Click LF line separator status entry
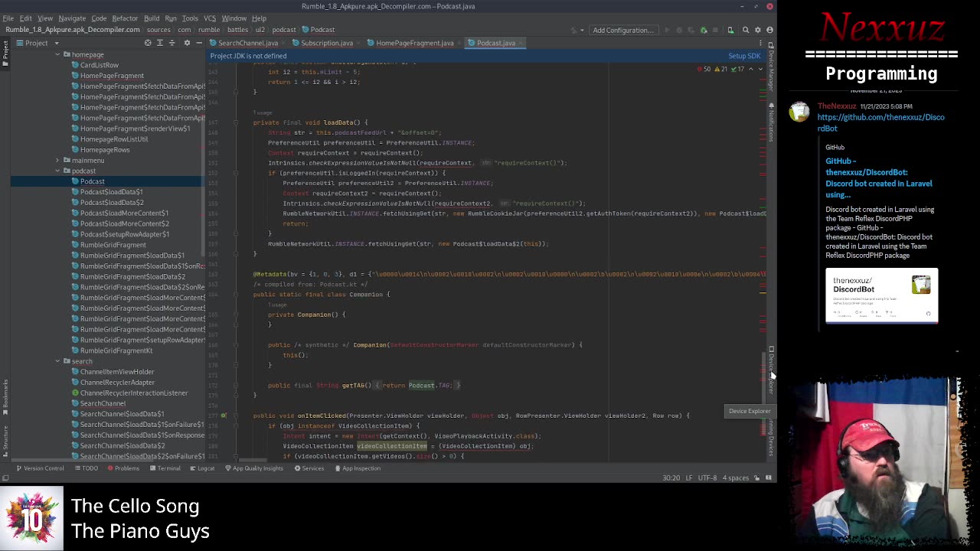980x551 pixels. click(x=689, y=478)
